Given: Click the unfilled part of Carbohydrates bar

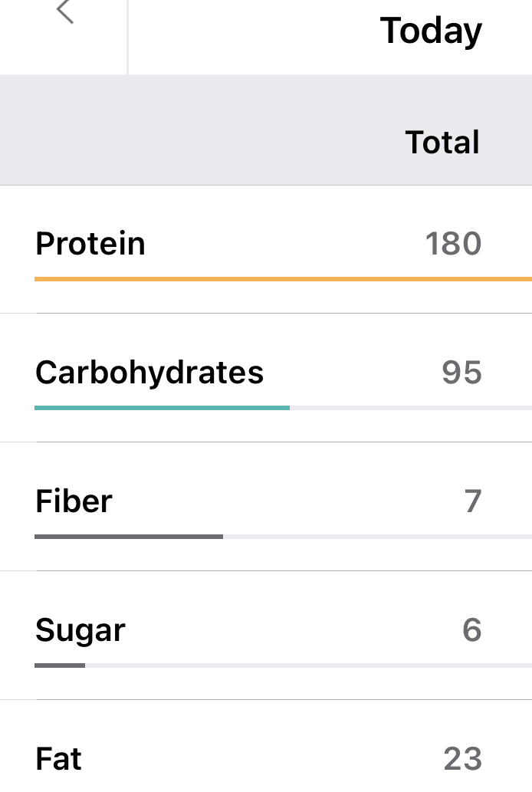Looking at the screenshot, I should (x=410, y=408).
